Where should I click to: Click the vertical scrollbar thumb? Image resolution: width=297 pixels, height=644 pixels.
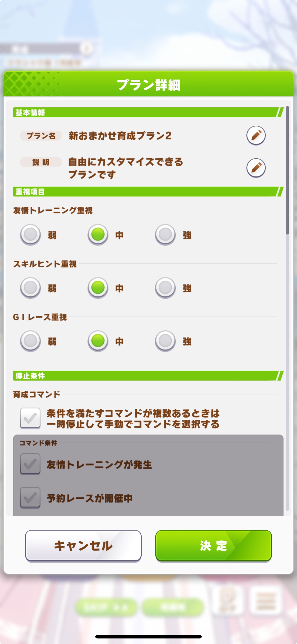tap(287, 170)
